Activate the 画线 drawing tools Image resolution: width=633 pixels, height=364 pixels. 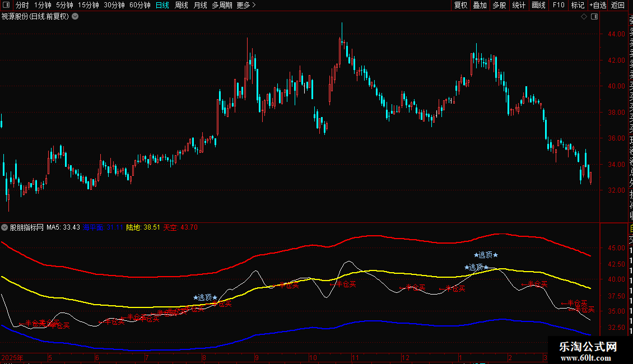tap(538, 5)
